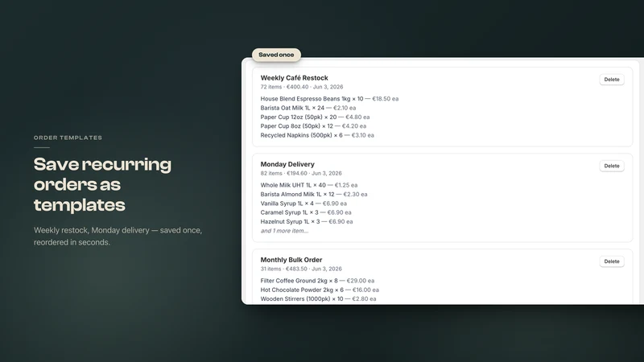644x362 pixels.
Task: Click the 'ORDER TEMPLATES' heading label
Action: tap(68, 138)
